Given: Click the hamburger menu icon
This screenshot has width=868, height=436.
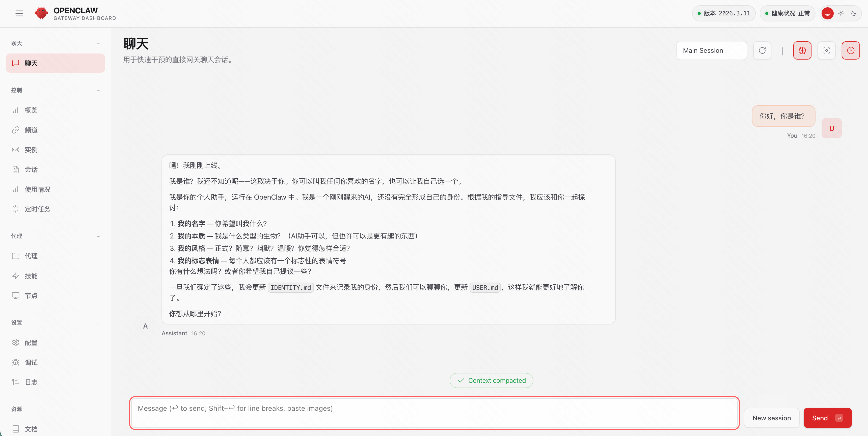Looking at the screenshot, I should [19, 13].
